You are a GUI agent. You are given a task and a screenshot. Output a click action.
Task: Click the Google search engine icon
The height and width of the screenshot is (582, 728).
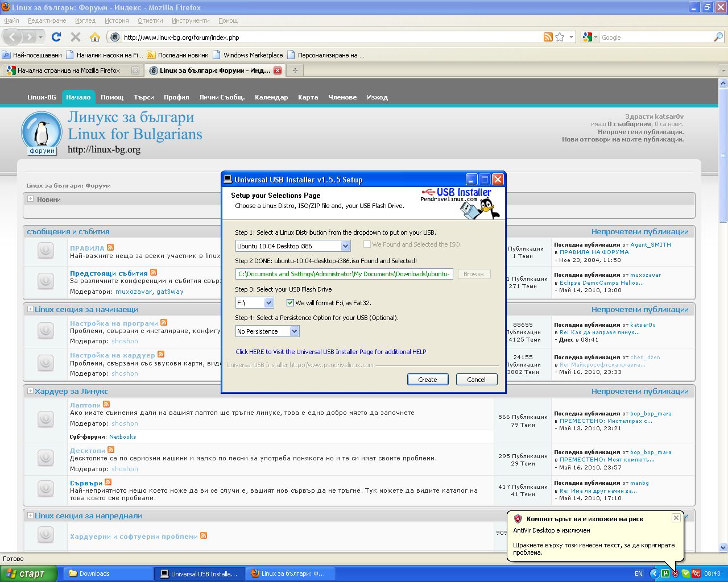point(588,37)
